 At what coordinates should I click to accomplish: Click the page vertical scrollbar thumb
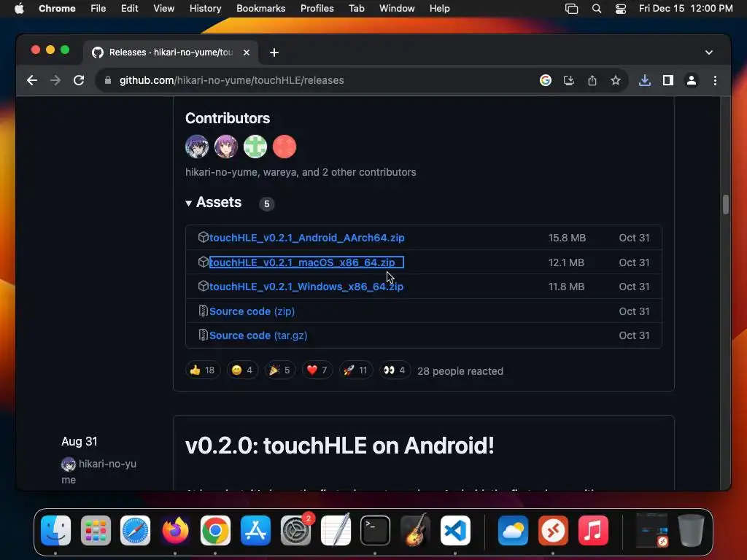726,205
